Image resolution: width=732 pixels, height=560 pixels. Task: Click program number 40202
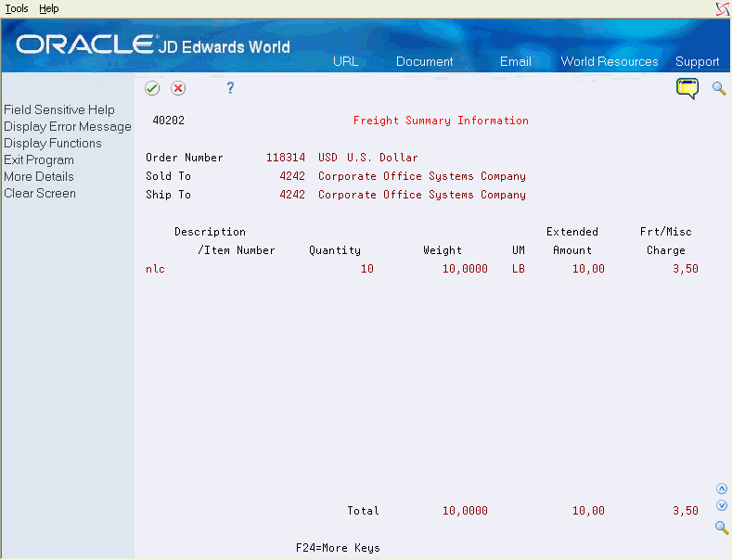tap(169, 121)
